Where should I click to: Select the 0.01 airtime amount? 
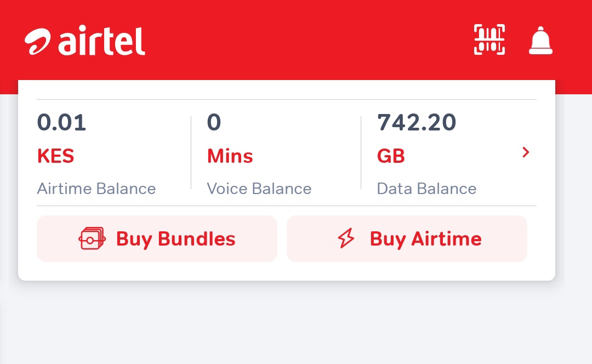click(61, 122)
